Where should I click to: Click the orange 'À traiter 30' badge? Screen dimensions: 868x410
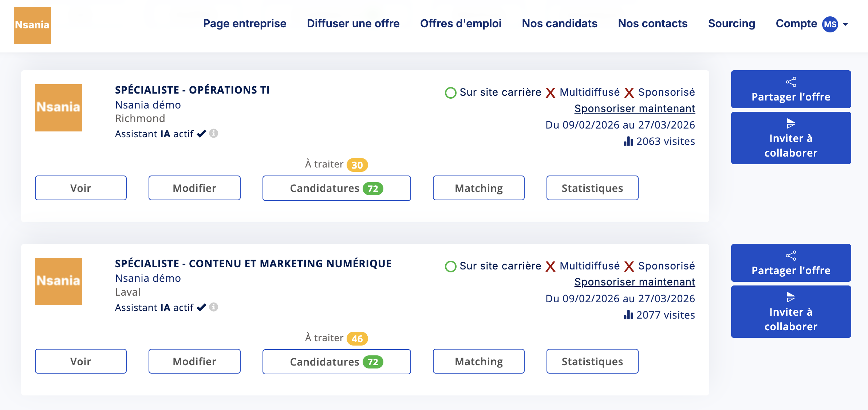[358, 164]
